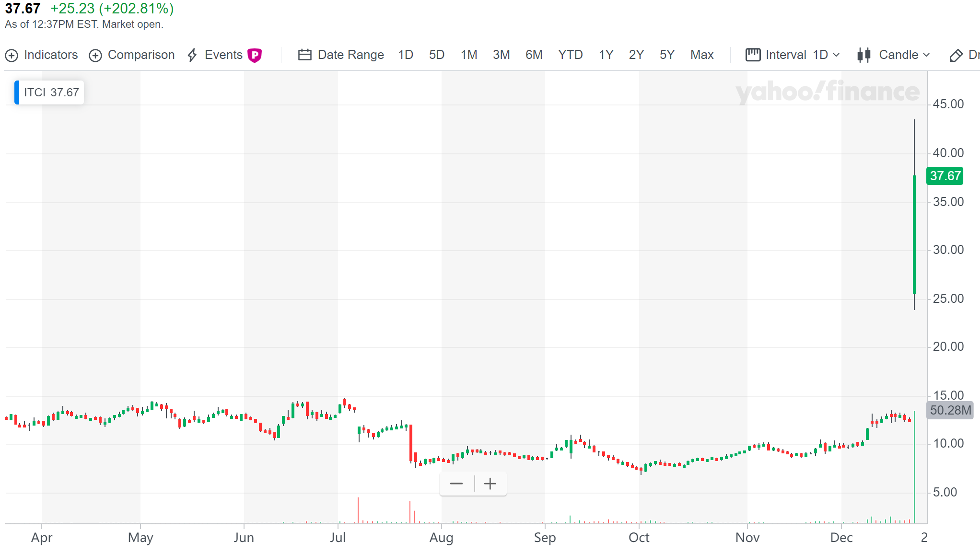The height and width of the screenshot is (554, 980).
Task: Click the Indicators plus icon
Action: pos(12,56)
